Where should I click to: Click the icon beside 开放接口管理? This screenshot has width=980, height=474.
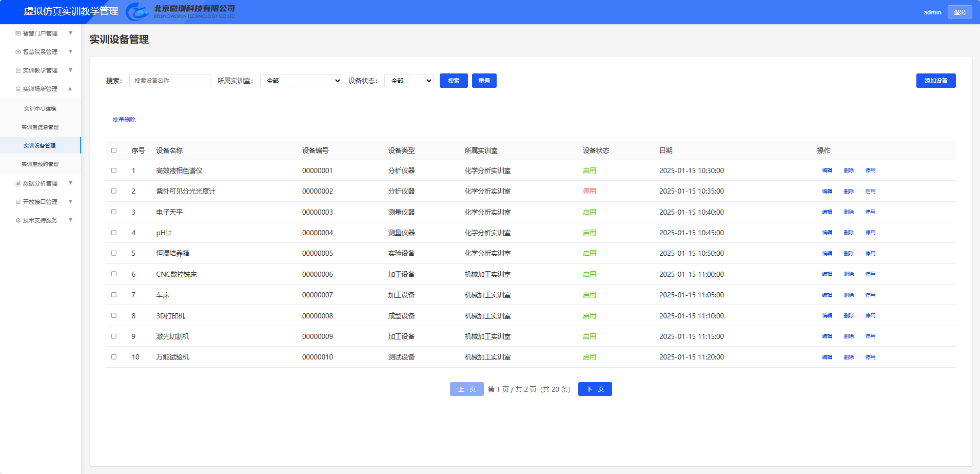click(x=18, y=202)
